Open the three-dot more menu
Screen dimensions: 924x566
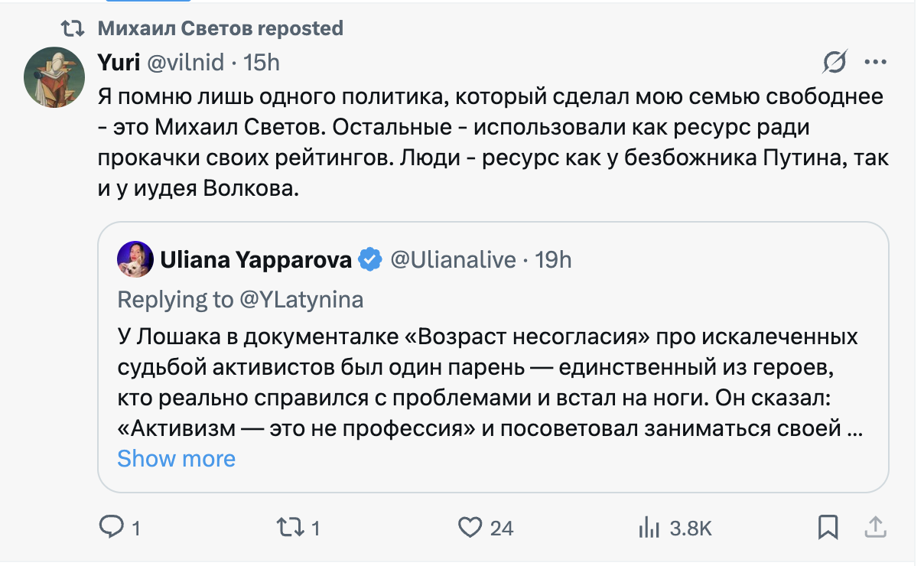pos(875,61)
